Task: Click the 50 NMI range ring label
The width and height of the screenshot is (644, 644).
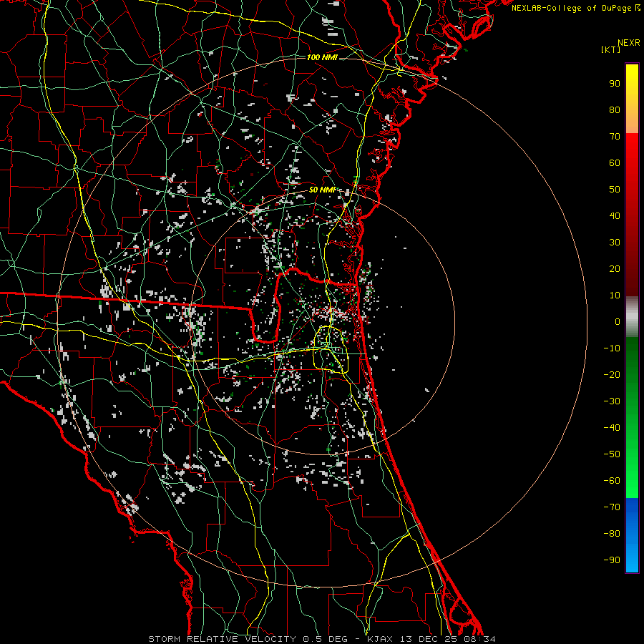Action: [322, 190]
